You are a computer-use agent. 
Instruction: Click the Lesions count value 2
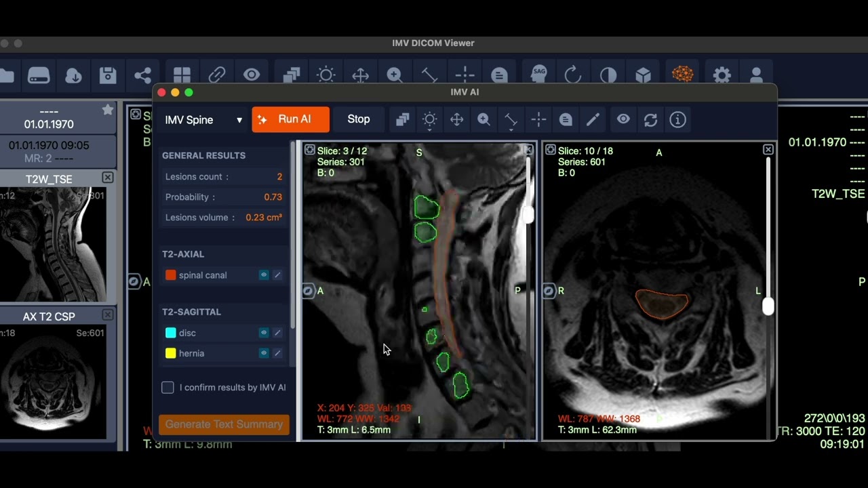click(279, 176)
